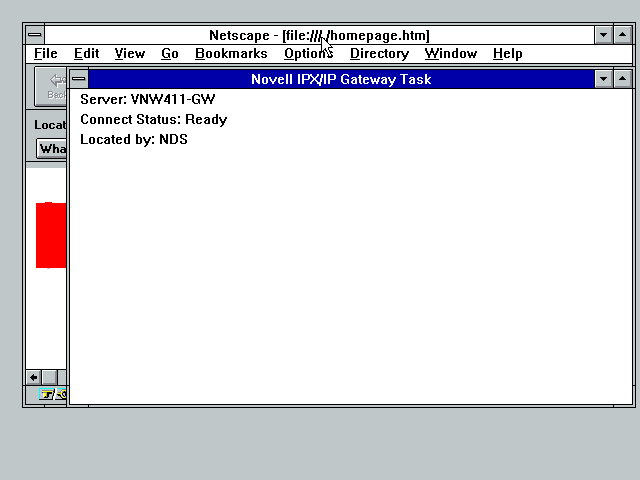Click the partially visible What's New directory button
This screenshot has width=640, height=480.
click(51, 149)
